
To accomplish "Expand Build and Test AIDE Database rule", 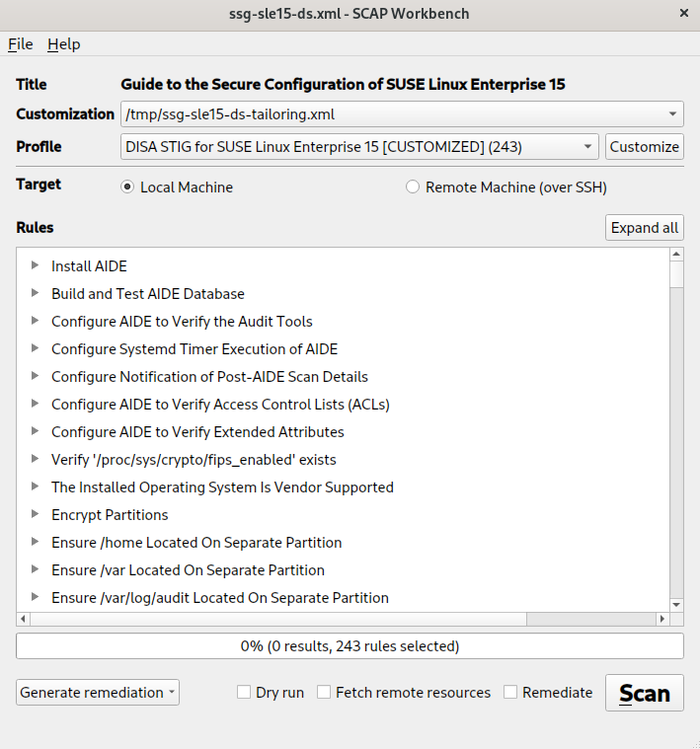I will pos(36,293).
